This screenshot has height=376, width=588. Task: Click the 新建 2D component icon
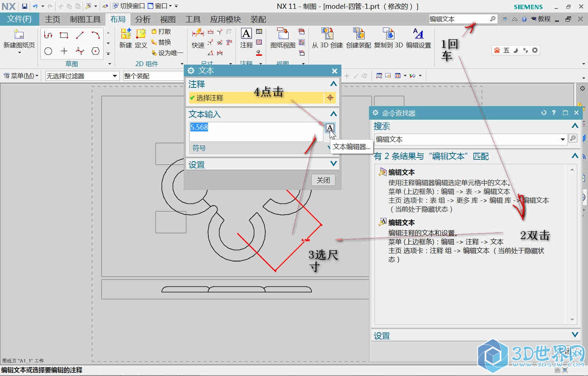click(126, 34)
